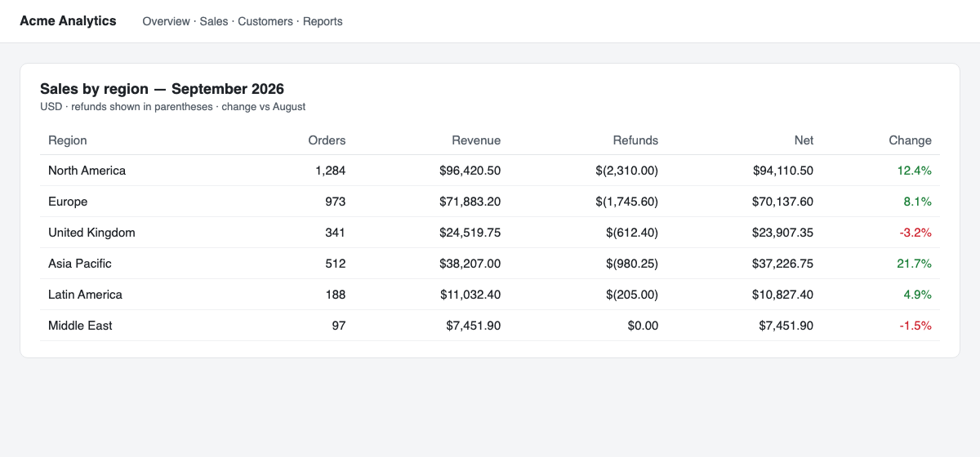Click United Kingdom orders value 341

[335, 233]
